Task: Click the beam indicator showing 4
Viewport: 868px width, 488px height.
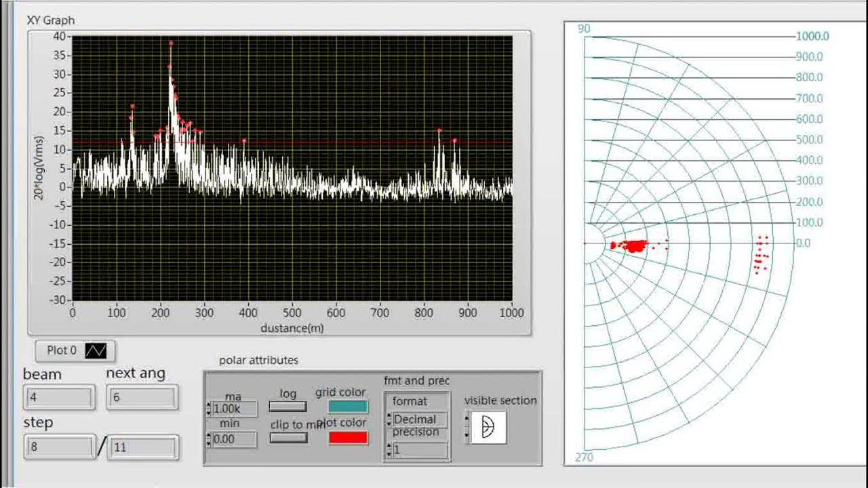Action: click(x=59, y=397)
